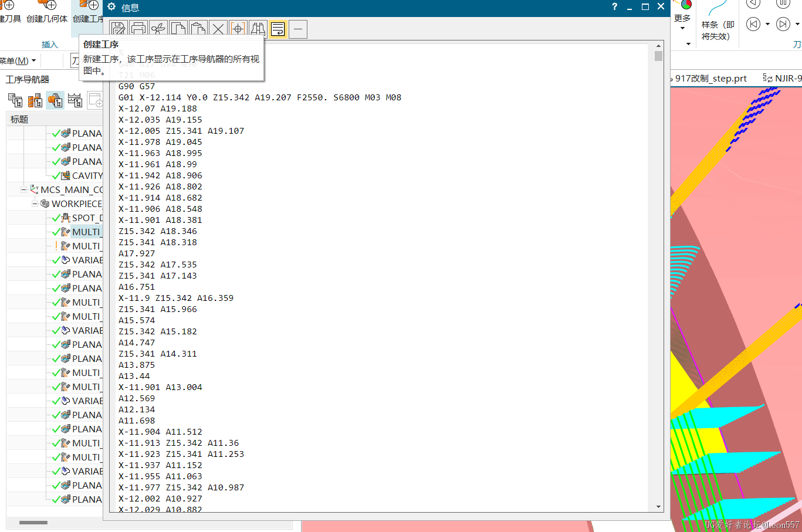Screen dimensions: 802x532
Task: Click the line 'X-11.901 A13.004'
Action: (160, 387)
